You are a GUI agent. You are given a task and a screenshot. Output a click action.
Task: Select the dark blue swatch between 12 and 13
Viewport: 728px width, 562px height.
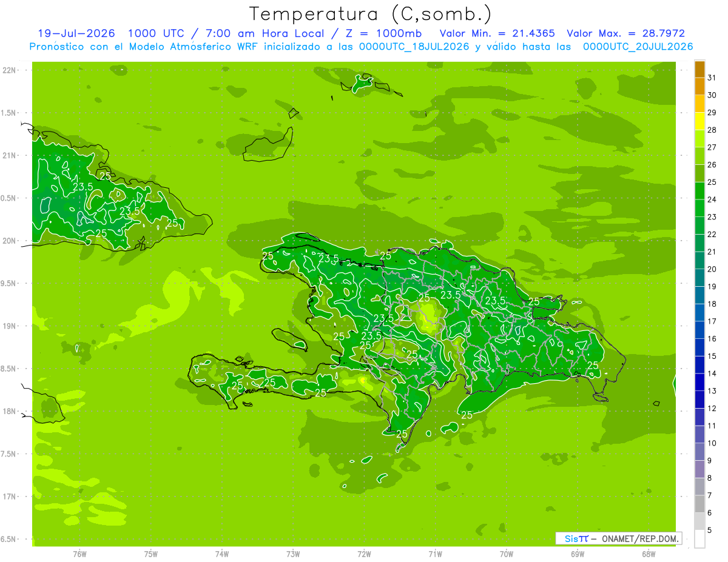pyautogui.click(x=699, y=400)
